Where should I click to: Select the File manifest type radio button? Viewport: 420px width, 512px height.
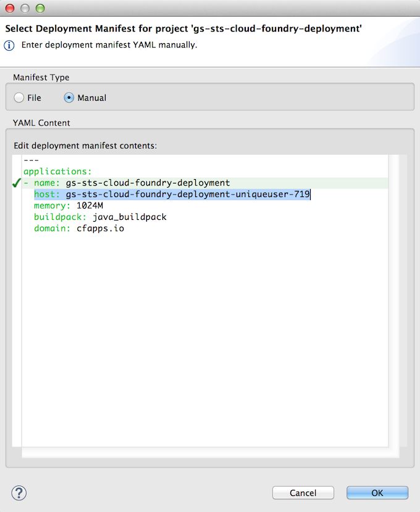coord(19,98)
